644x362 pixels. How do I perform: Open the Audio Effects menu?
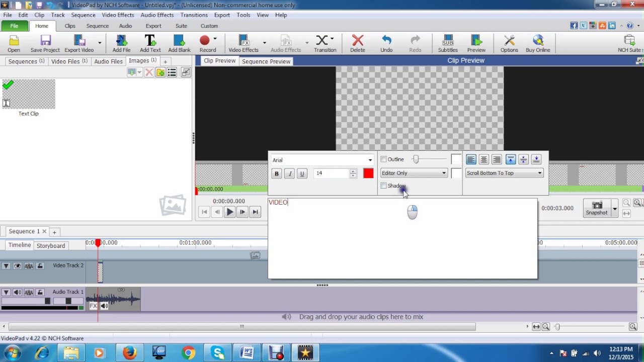coord(157,15)
